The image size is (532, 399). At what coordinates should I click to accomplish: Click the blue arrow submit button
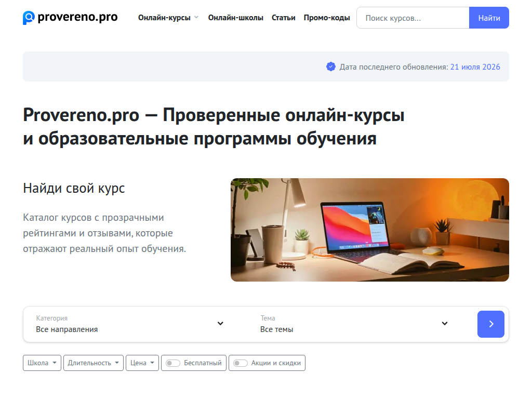coord(490,324)
